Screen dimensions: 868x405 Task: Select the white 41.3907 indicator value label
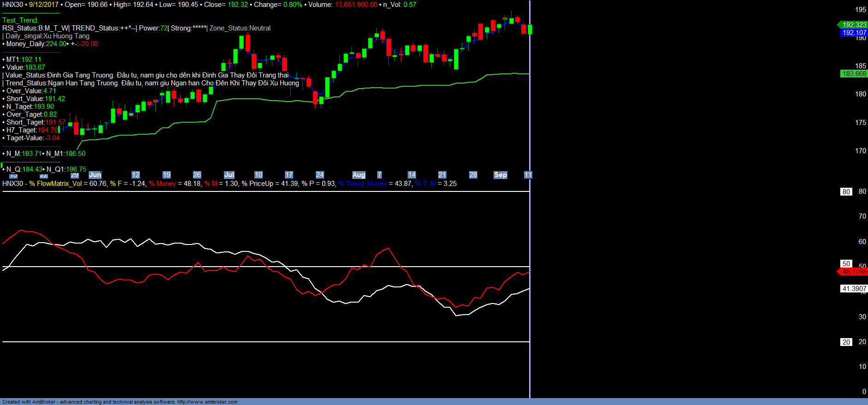(854, 289)
